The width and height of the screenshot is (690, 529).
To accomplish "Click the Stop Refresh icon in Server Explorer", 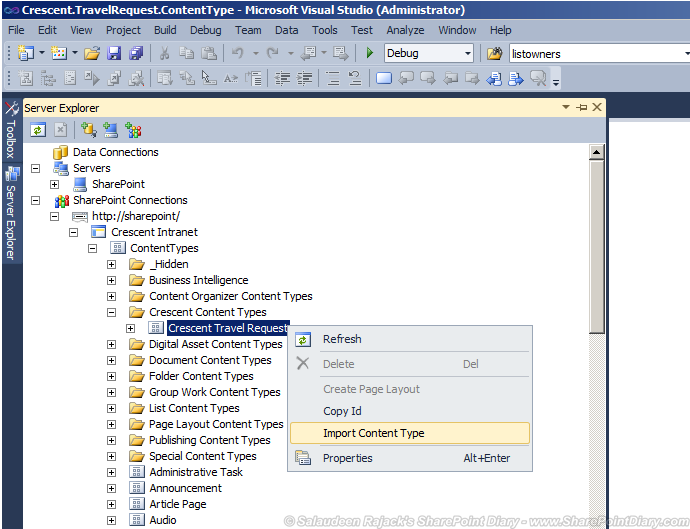I will point(60,130).
